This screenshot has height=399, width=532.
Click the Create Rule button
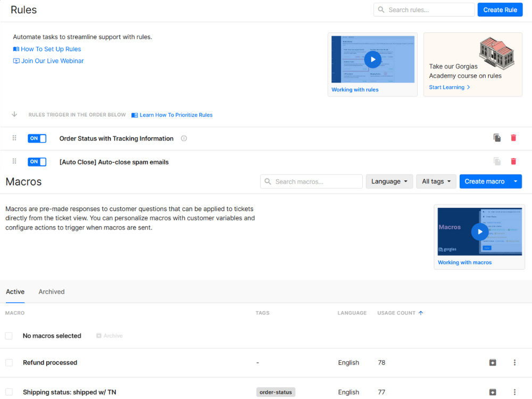(500, 10)
